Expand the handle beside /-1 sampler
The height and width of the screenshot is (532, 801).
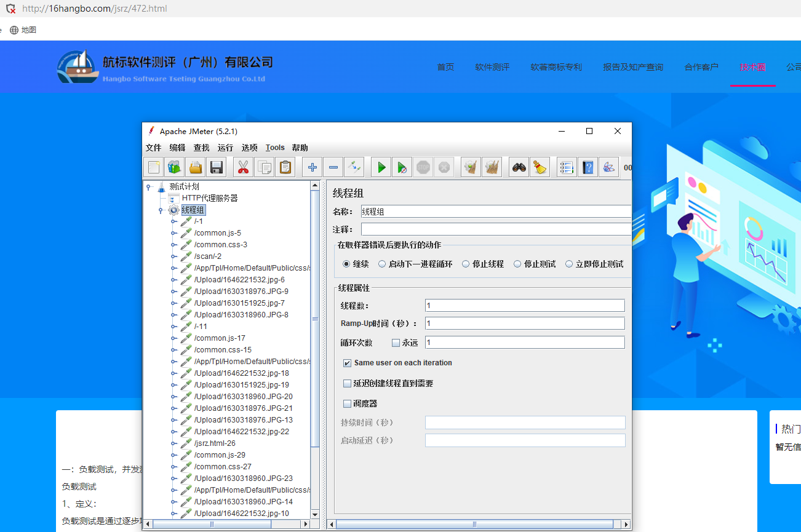click(174, 221)
